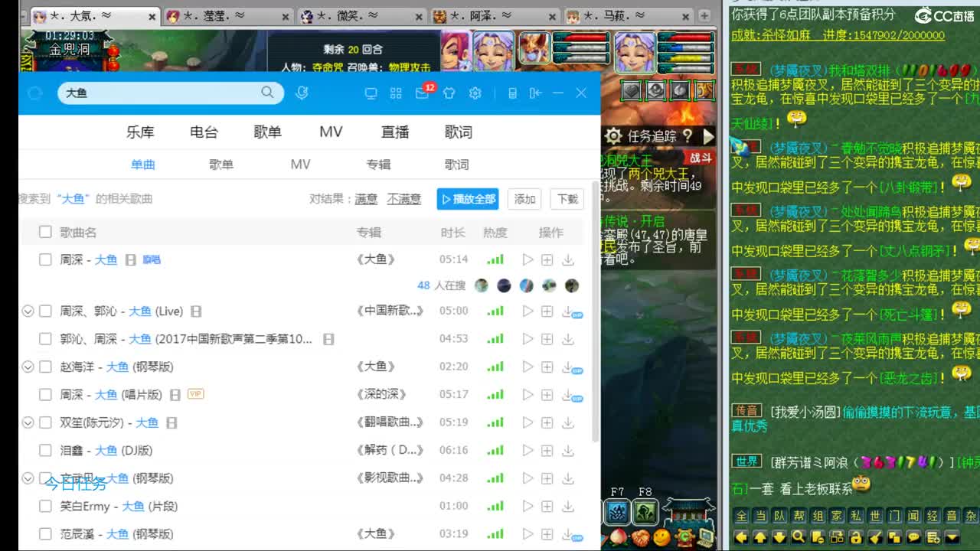The width and height of the screenshot is (980, 551).
Task: Expand versions of the 04:28 钢琴版 song
Action: point(28,479)
